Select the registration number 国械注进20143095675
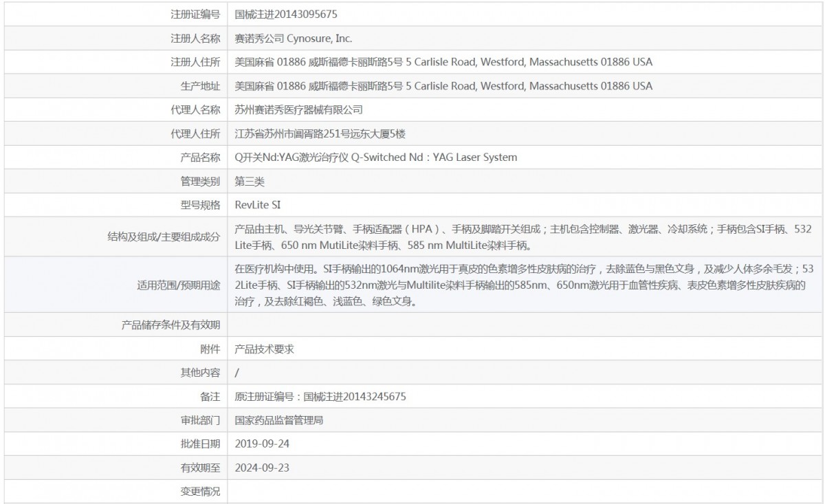This screenshot has width=825, height=504. 286,14
